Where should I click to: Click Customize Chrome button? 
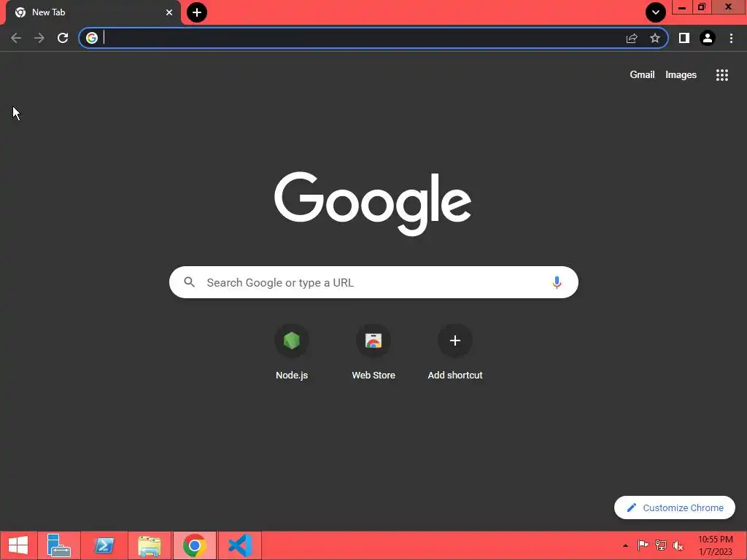click(x=675, y=507)
